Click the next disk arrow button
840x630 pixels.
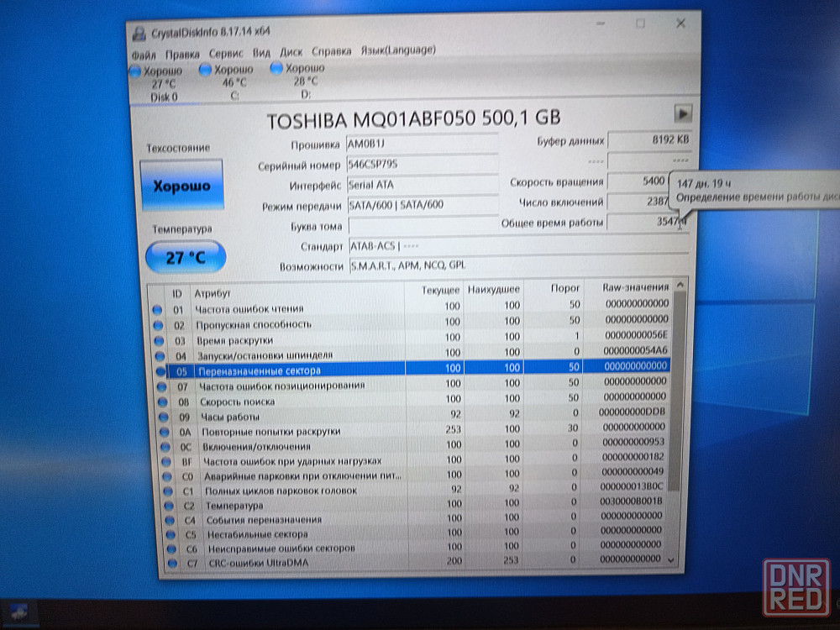(x=683, y=113)
